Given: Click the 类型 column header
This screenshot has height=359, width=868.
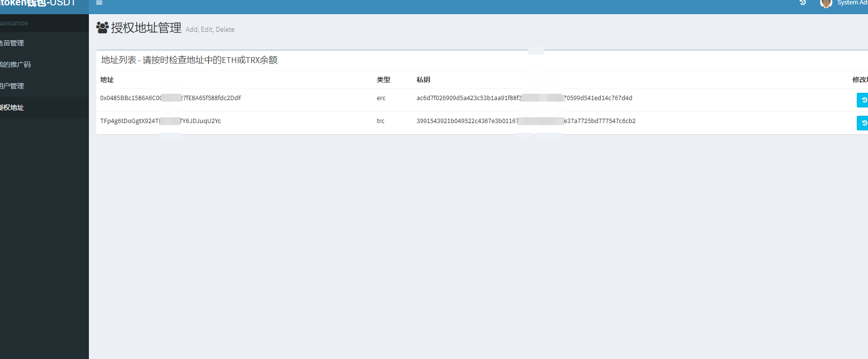Looking at the screenshot, I should coord(383,80).
